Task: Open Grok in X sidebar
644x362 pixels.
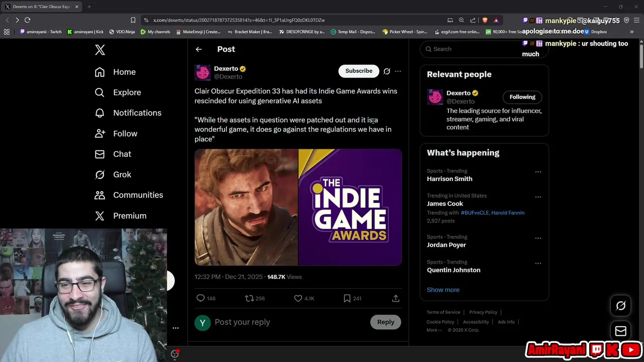Action: (x=113, y=174)
